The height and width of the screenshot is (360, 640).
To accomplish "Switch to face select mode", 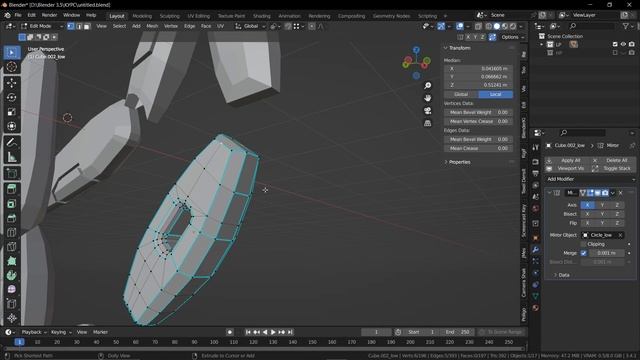I will tap(87, 26).
